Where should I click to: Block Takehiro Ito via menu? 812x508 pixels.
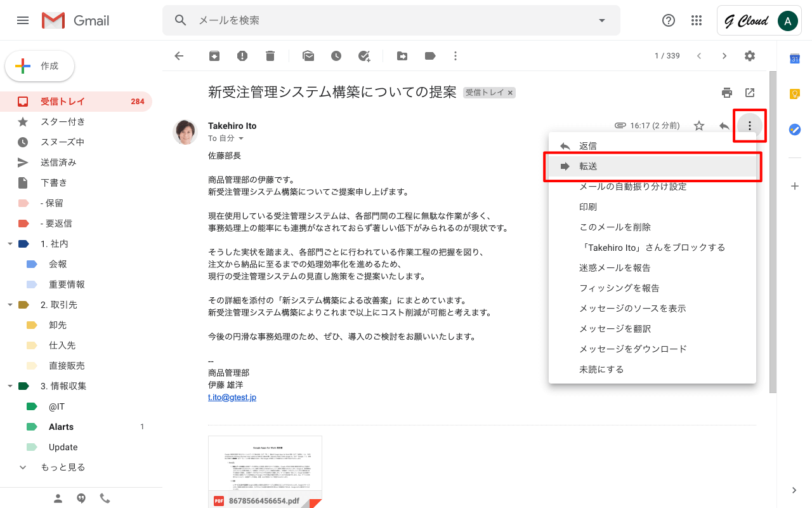pos(652,248)
